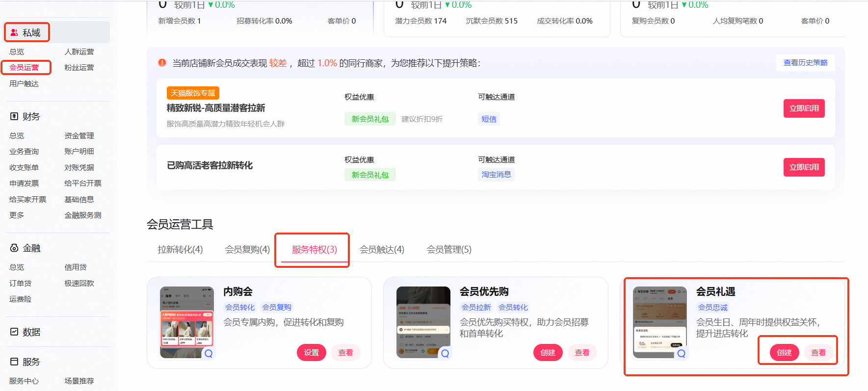Switch to the 会员管理(5) tab

(449, 250)
